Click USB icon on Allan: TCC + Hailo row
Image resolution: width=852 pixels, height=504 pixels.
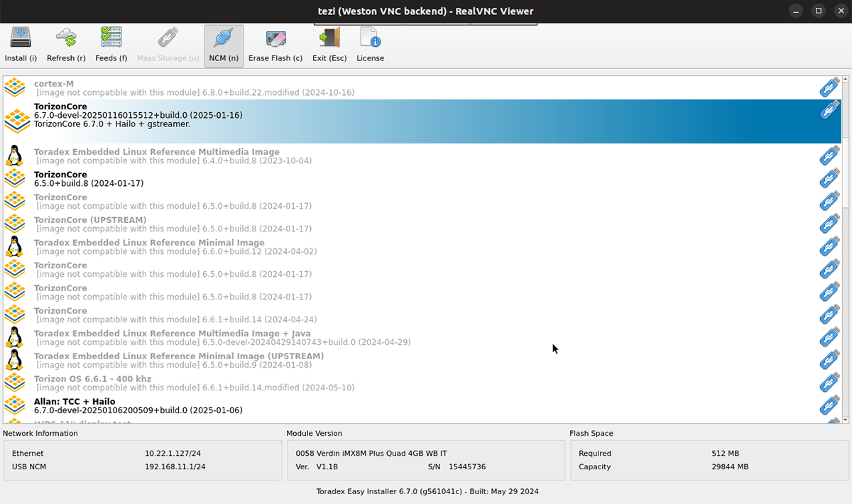[829, 406]
